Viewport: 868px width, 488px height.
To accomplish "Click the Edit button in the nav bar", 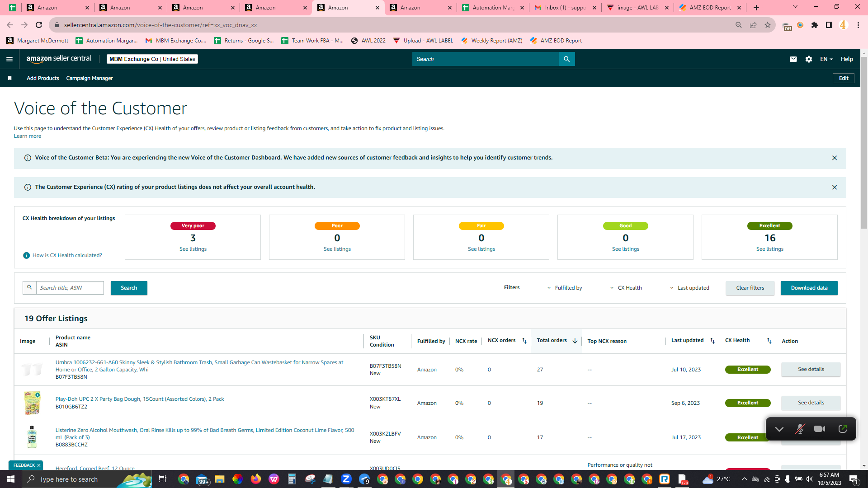I will point(844,78).
